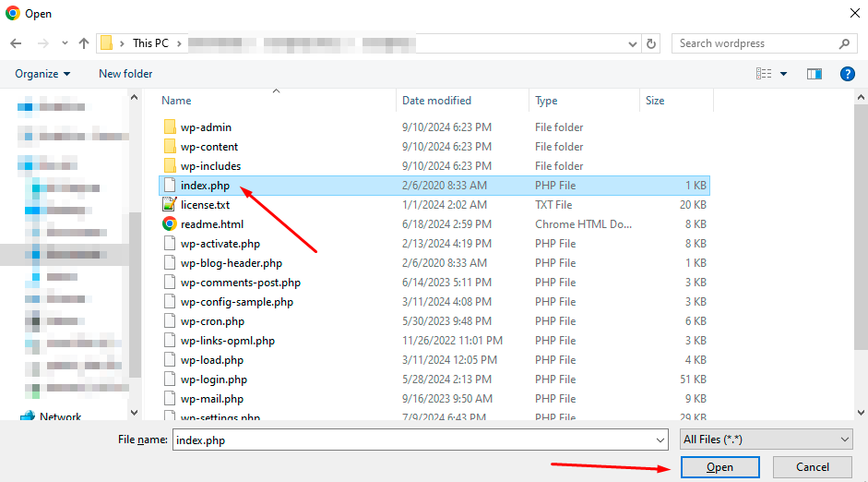Open the recent locations dropdown arrow
The height and width of the screenshot is (482, 868).
point(65,43)
